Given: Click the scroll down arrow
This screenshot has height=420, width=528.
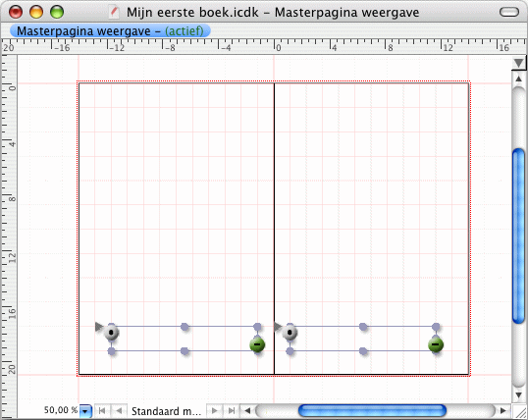Looking at the screenshot, I should click(x=518, y=395).
